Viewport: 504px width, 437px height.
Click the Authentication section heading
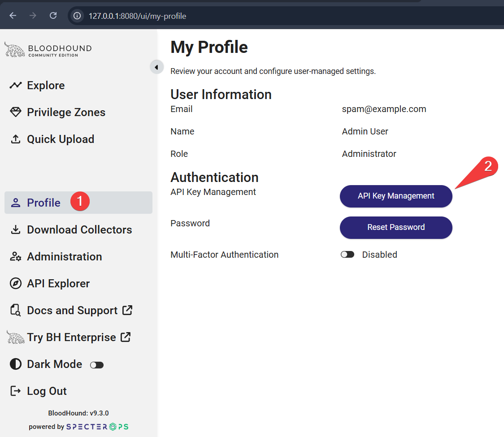[214, 177]
